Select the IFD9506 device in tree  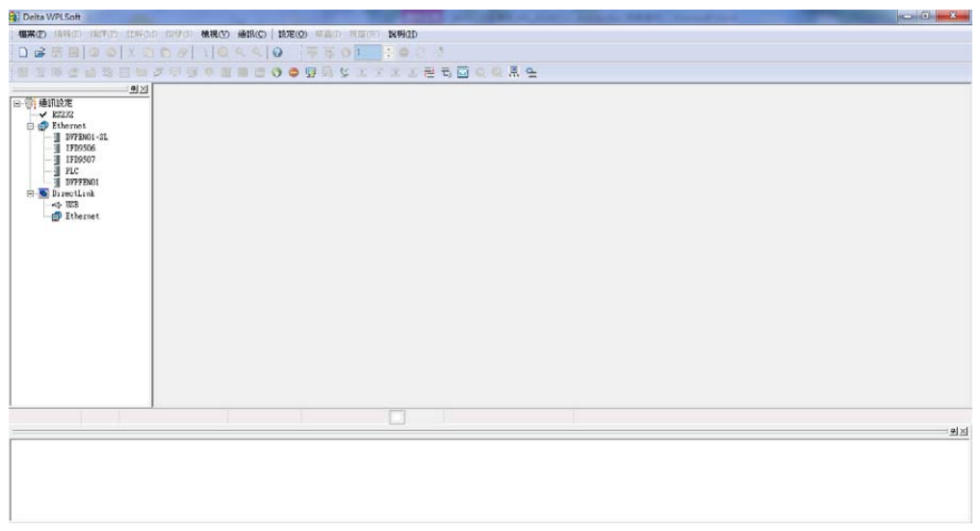coord(80,148)
